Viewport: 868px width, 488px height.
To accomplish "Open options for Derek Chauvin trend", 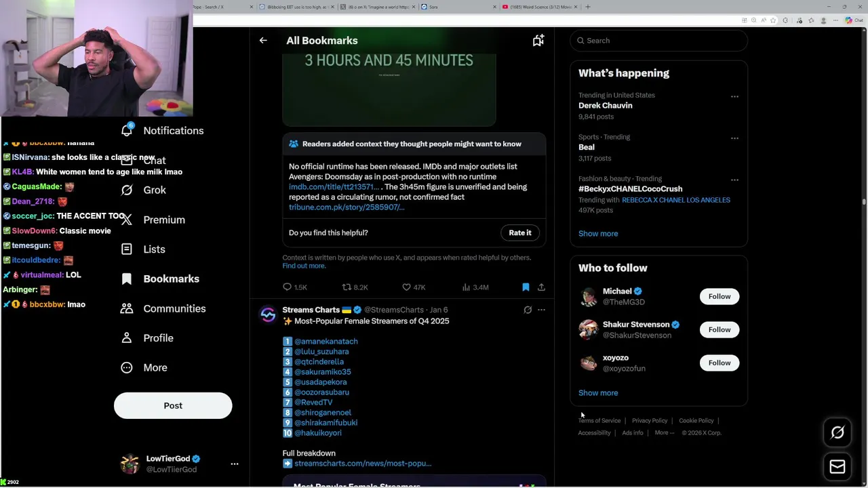I will click(734, 97).
